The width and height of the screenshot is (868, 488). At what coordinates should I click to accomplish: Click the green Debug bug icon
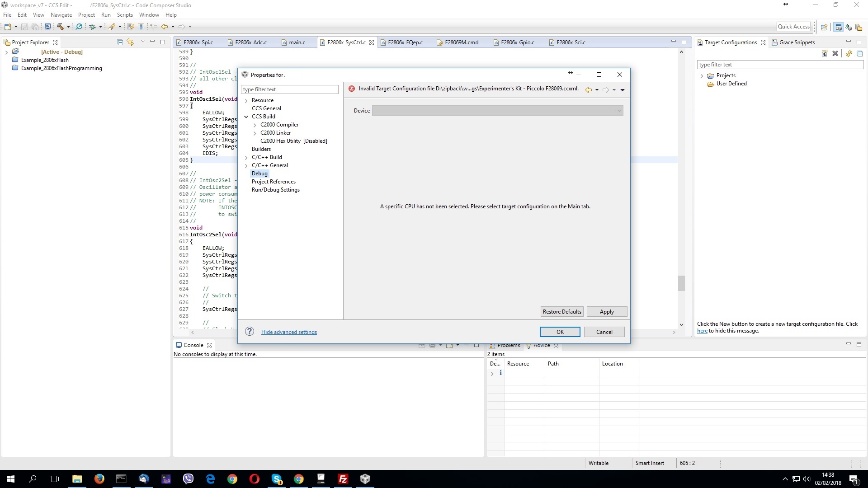point(93,27)
